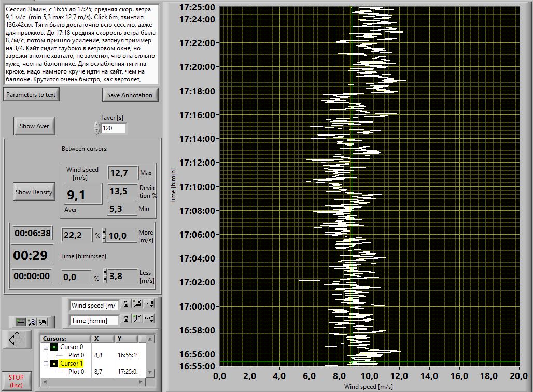This screenshot has width=533, height=392.
Task: Click the Min wind speed value 5,3
Action: click(x=122, y=209)
